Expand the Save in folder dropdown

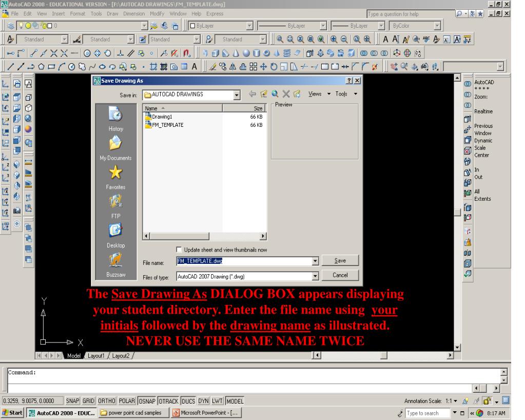237,95
